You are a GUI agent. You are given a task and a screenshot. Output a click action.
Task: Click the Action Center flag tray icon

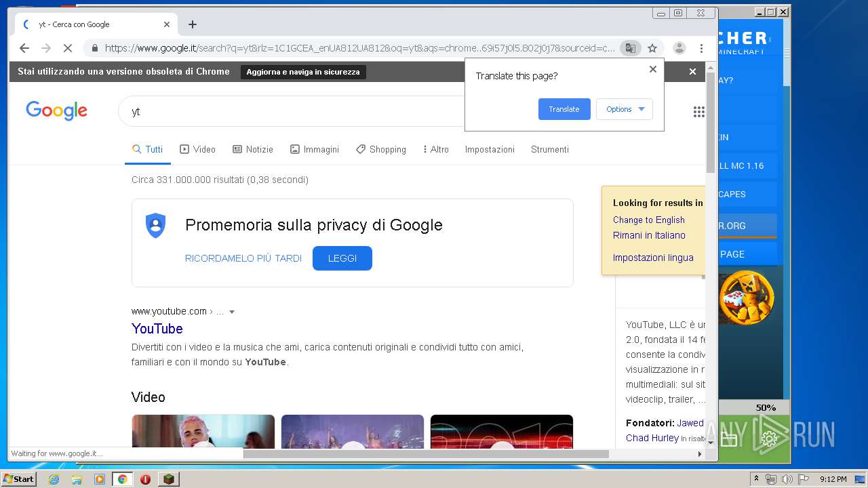pos(804,479)
